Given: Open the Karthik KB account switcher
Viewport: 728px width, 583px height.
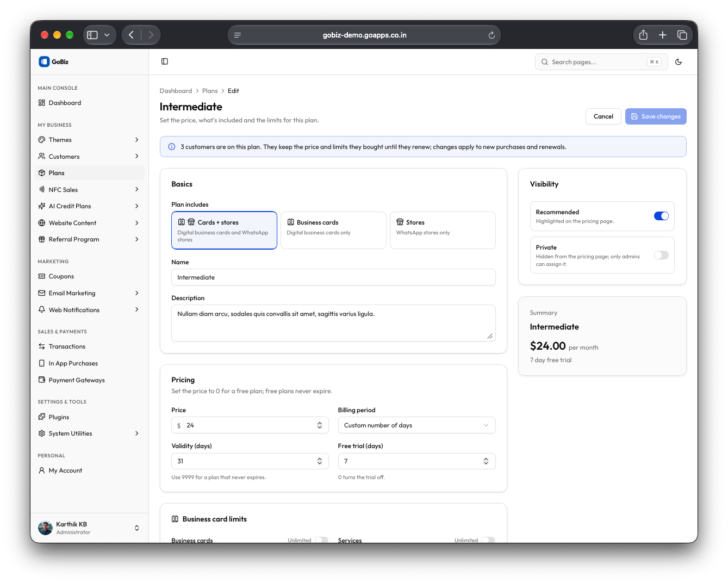Looking at the screenshot, I should click(90, 528).
